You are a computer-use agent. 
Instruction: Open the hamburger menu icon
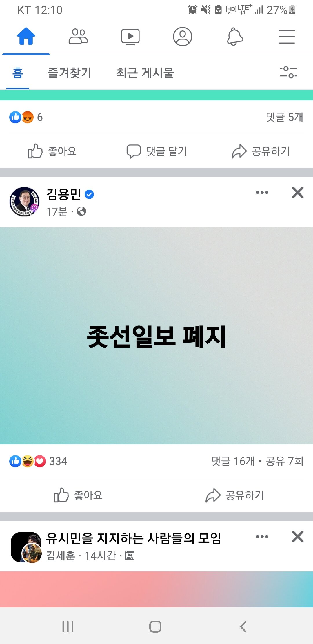point(287,37)
